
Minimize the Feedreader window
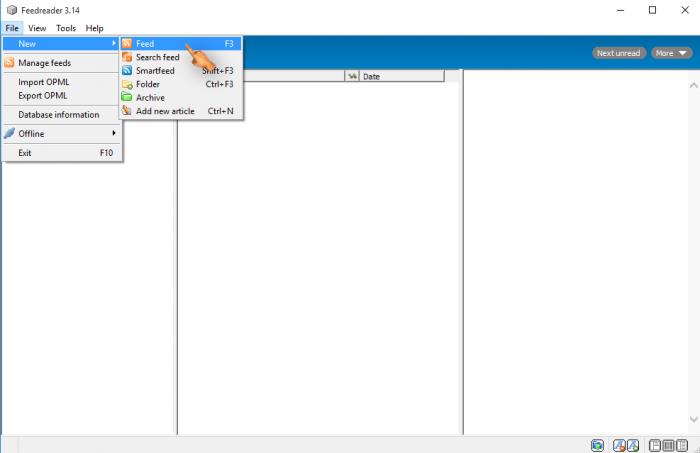click(621, 10)
